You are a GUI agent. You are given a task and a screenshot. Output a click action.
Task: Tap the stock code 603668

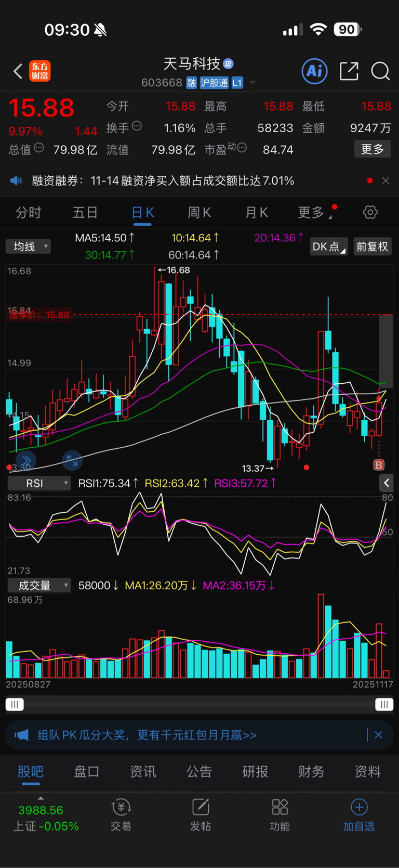click(x=162, y=83)
